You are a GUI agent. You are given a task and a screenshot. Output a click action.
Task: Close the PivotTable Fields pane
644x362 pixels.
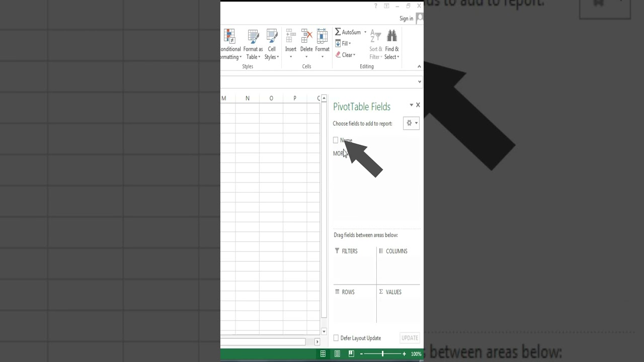click(x=418, y=105)
